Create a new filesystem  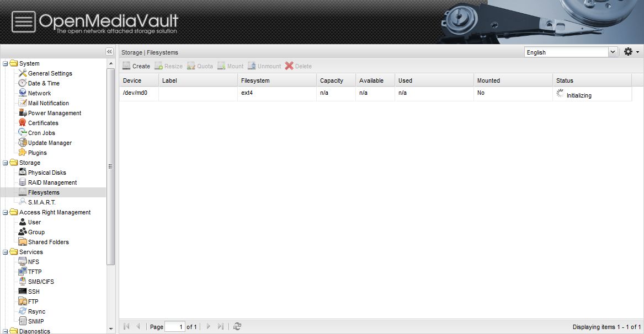(x=136, y=66)
